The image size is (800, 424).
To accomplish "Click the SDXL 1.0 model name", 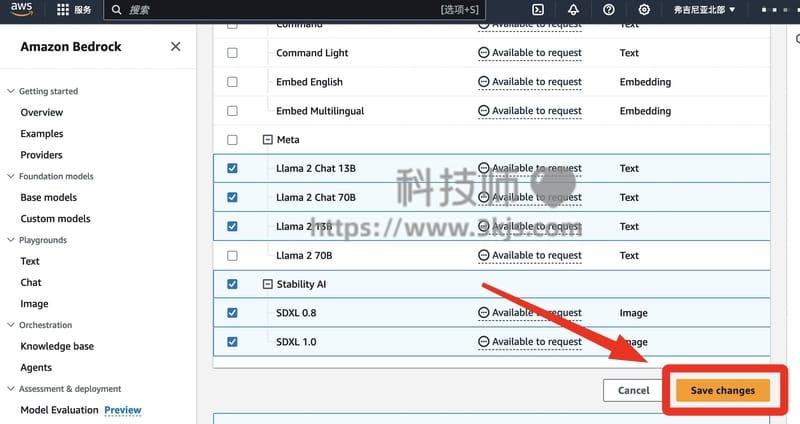I will click(296, 342).
